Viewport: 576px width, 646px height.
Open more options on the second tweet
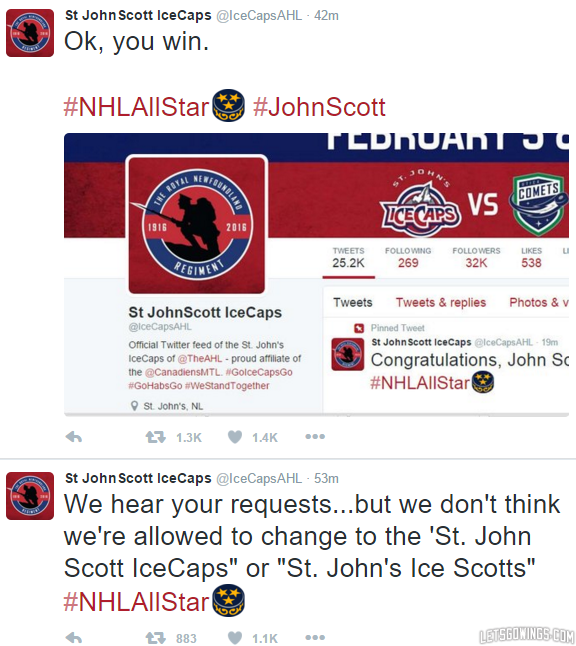[315, 637]
